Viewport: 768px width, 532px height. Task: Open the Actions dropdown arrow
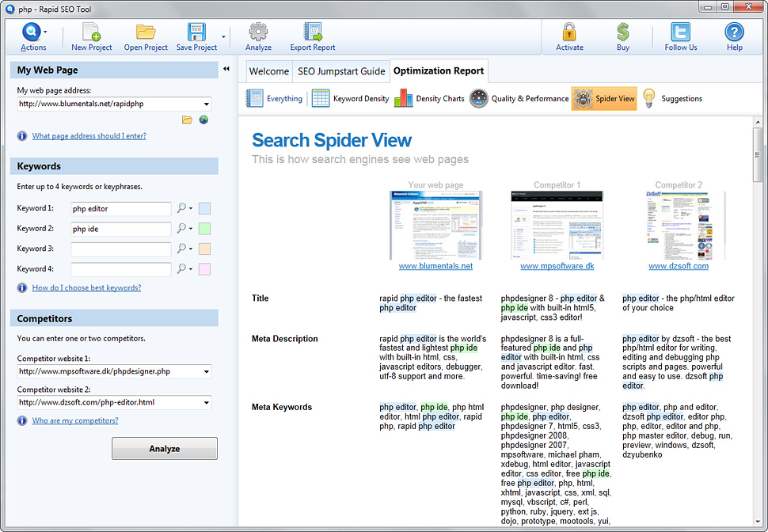tap(45, 32)
